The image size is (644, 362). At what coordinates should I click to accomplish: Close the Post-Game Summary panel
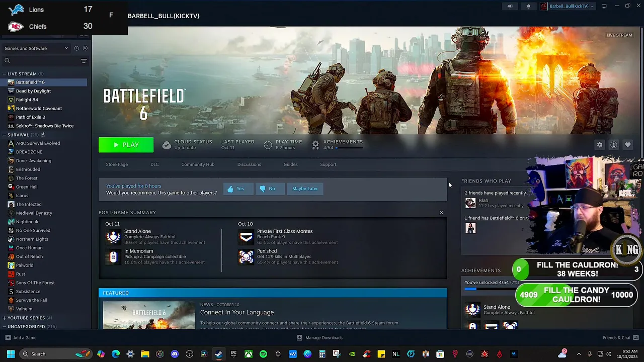[442, 213]
